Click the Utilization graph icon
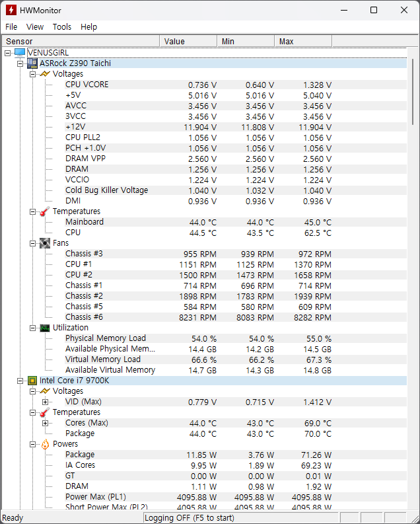Screen dimensions: 420x524 (45, 328)
